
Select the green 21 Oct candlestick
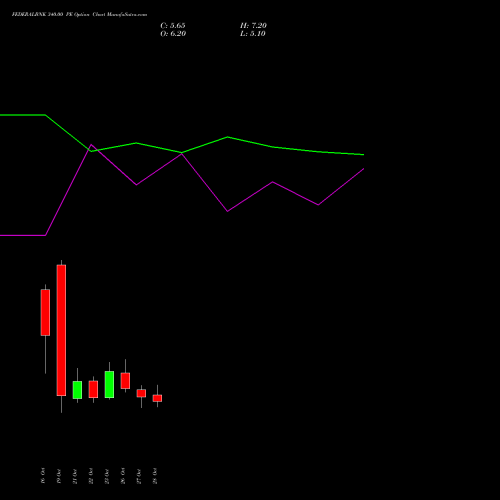click(x=77, y=390)
